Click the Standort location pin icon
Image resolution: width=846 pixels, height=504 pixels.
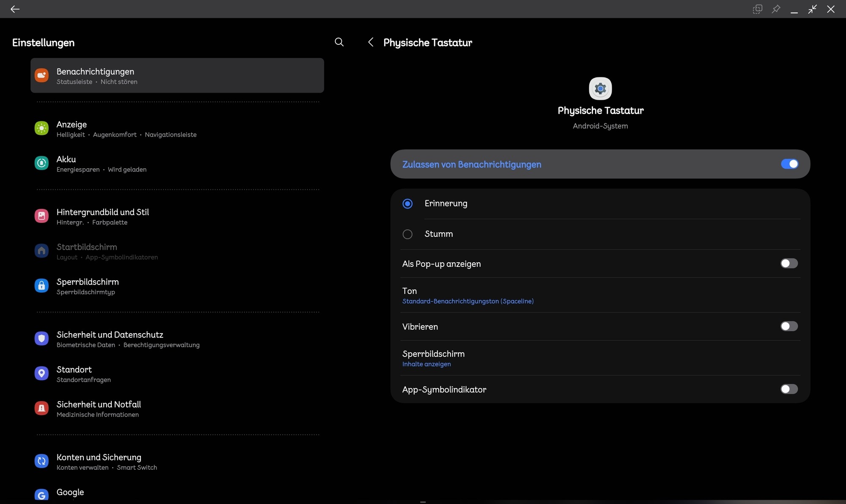(41, 373)
